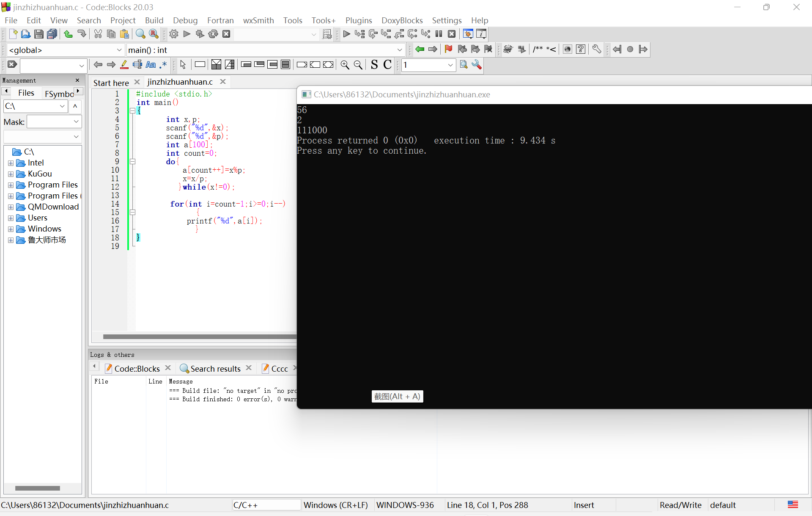
Task: Click the Save file floppy icon
Action: (x=39, y=34)
